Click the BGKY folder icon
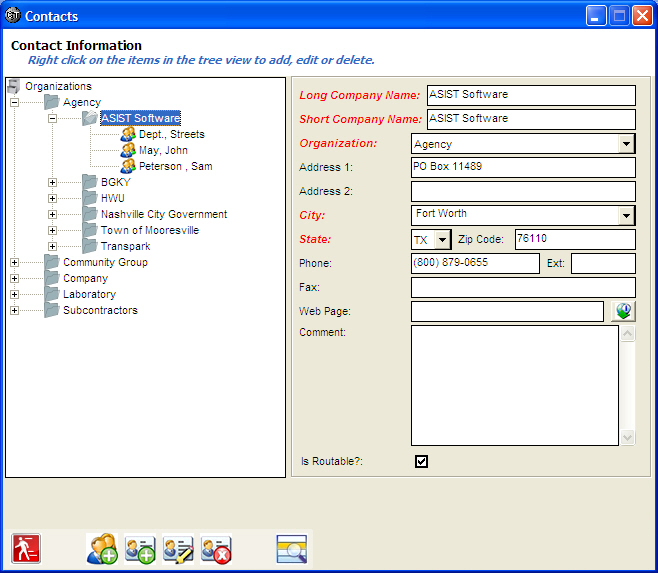The image size is (658, 573). 90,182
